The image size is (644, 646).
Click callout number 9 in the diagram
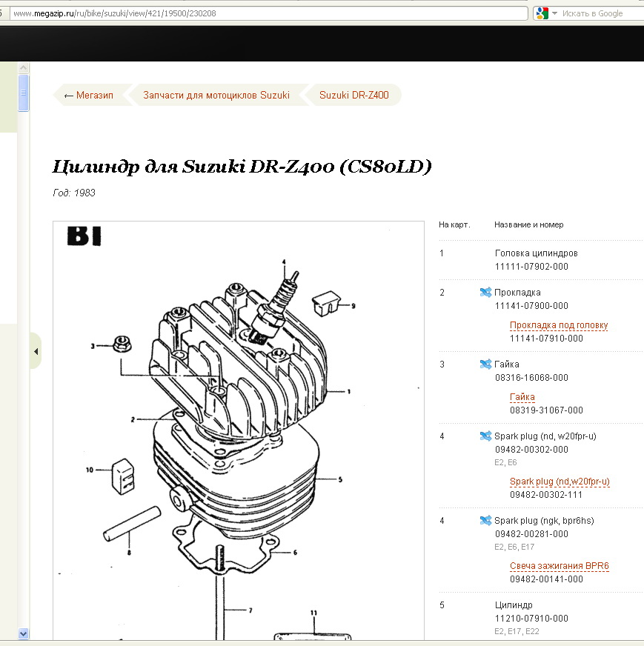point(353,306)
